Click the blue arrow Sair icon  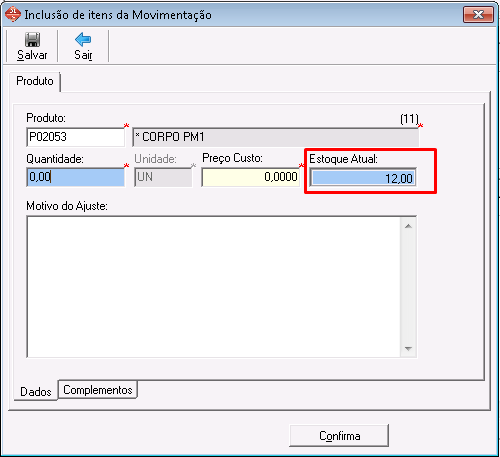click(x=83, y=39)
